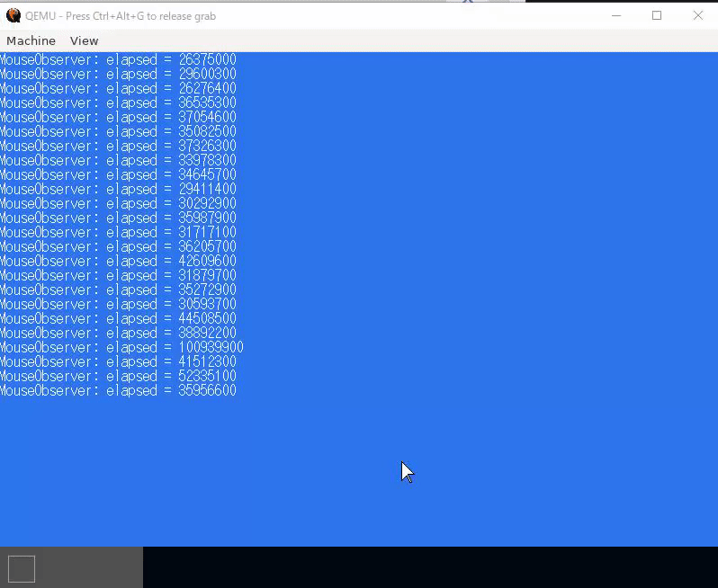The width and height of the screenshot is (718, 588).
Task: Click the line reading elapsed = 29411400
Action: [x=118, y=190]
